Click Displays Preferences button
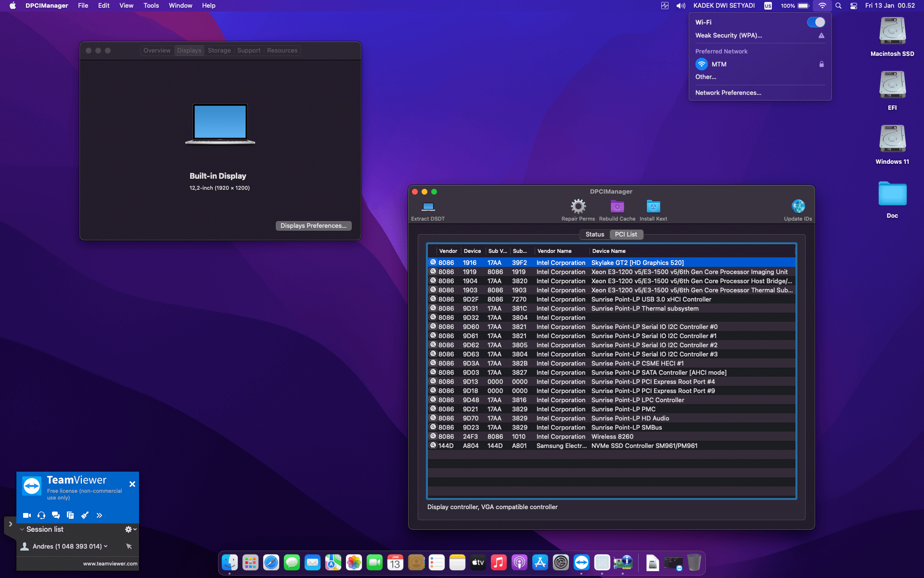The height and width of the screenshot is (578, 924). click(x=313, y=226)
